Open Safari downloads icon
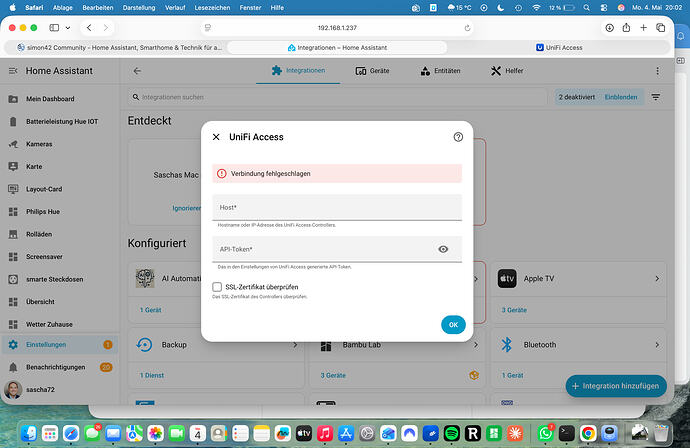690x448 pixels. coord(609,28)
